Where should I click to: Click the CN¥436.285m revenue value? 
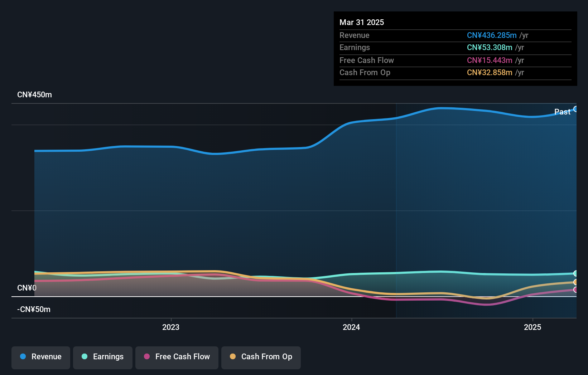(x=492, y=35)
